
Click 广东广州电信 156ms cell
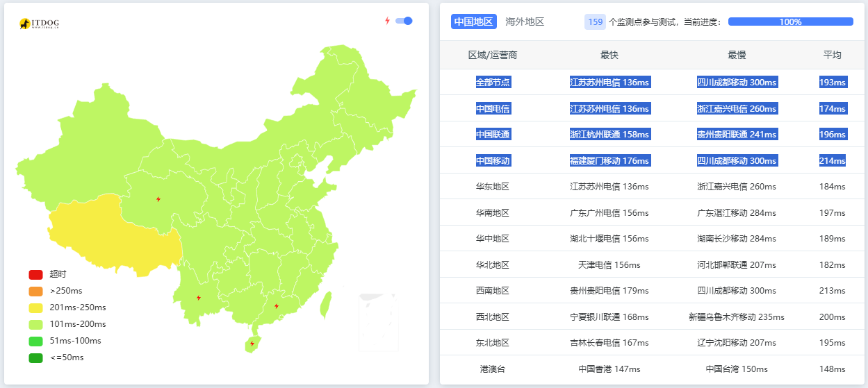[609, 212]
